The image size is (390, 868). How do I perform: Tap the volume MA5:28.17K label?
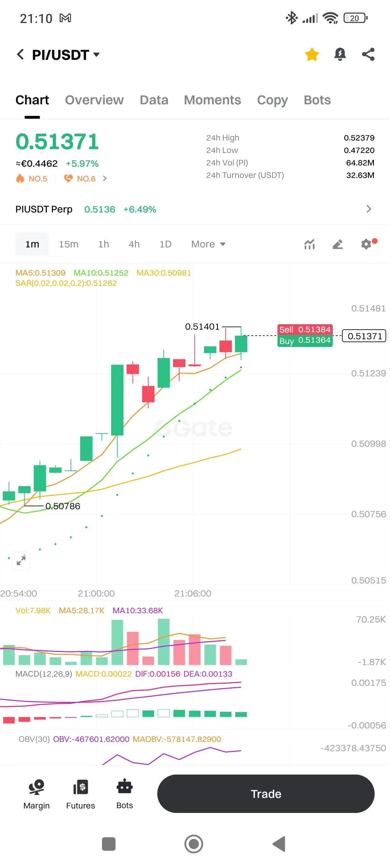(x=82, y=611)
